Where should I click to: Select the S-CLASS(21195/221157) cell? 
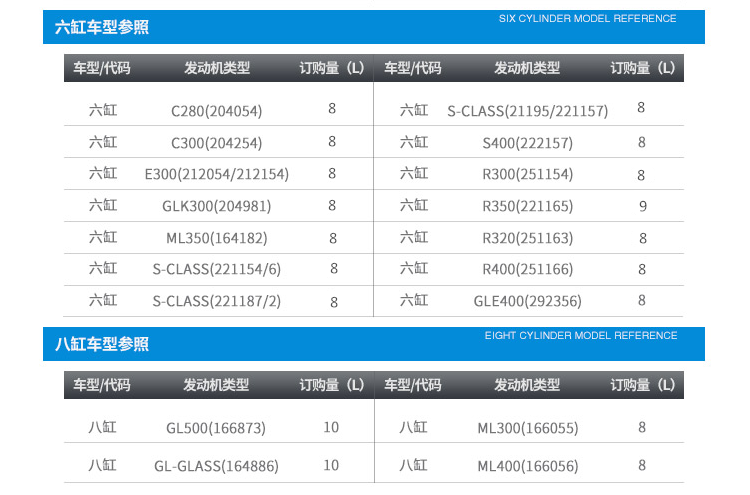528,111
